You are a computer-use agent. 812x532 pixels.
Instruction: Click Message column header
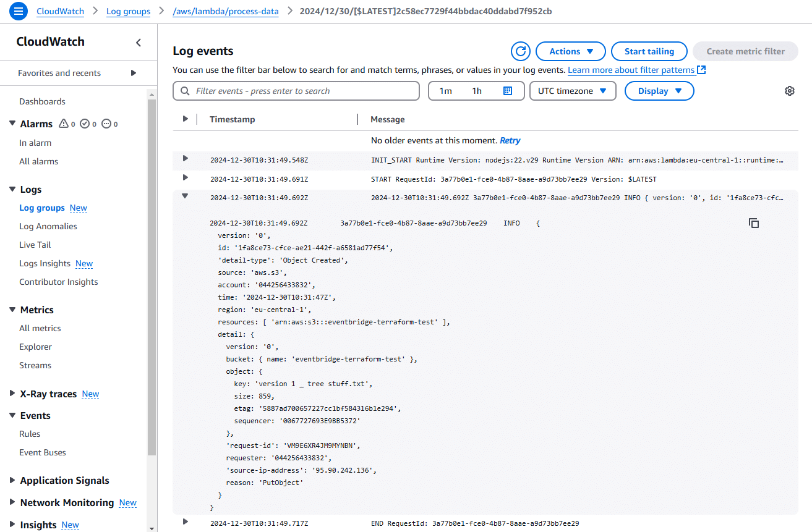(388, 119)
